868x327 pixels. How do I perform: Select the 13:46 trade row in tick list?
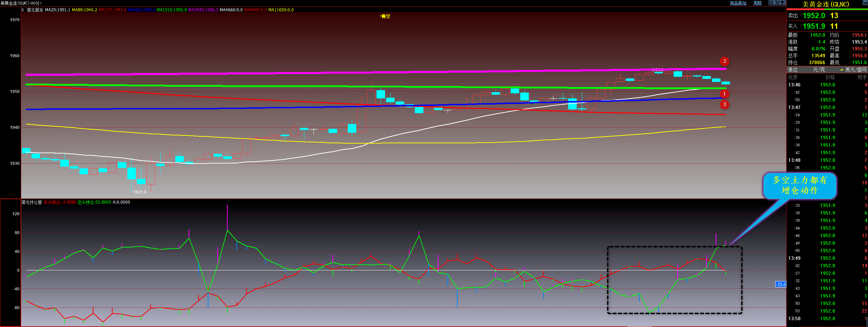(827, 85)
